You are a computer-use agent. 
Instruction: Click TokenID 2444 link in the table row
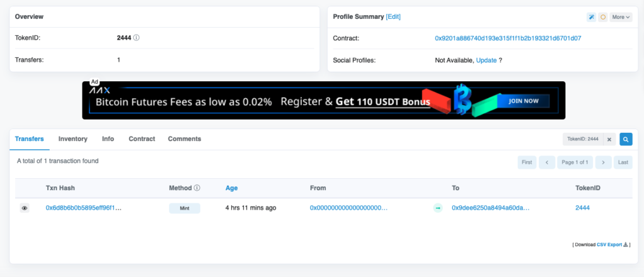582,208
